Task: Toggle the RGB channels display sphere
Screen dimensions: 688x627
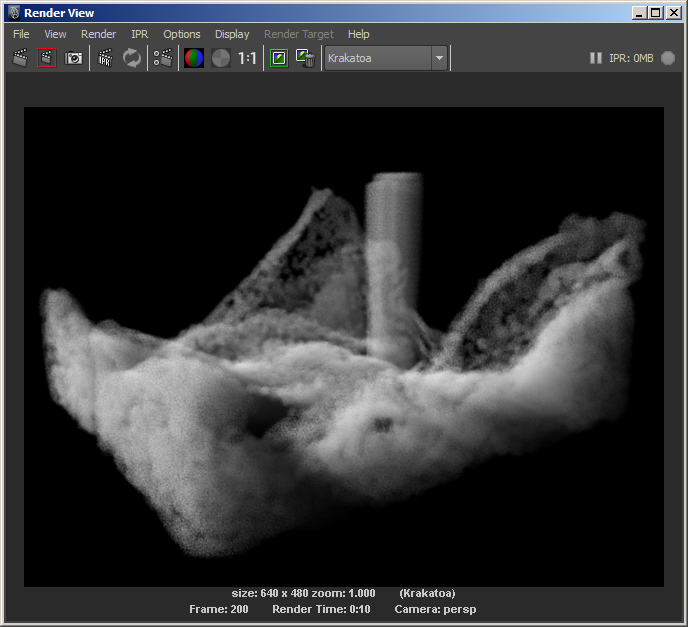Action: pyautogui.click(x=194, y=58)
